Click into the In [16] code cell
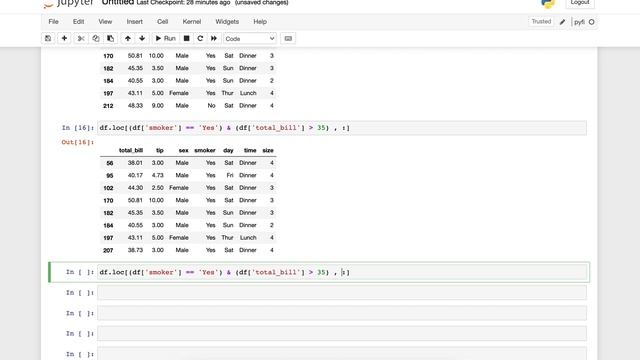This screenshot has width=640, height=360. pos(342,128)
